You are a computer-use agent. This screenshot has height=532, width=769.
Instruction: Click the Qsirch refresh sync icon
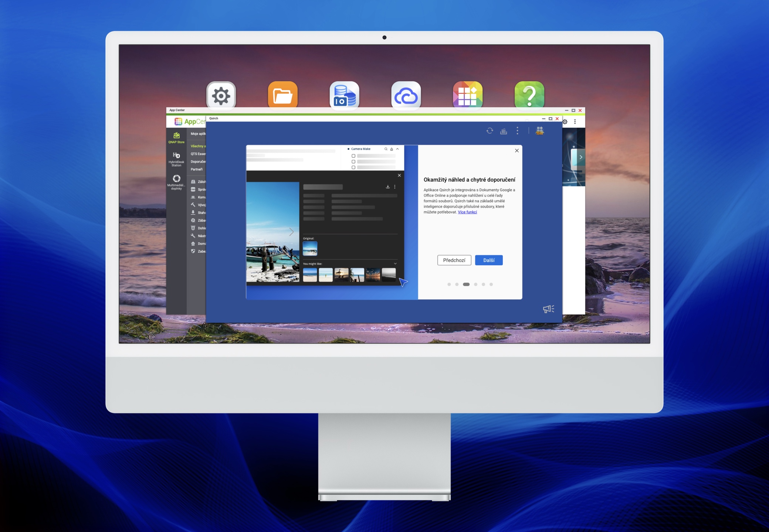489,131
